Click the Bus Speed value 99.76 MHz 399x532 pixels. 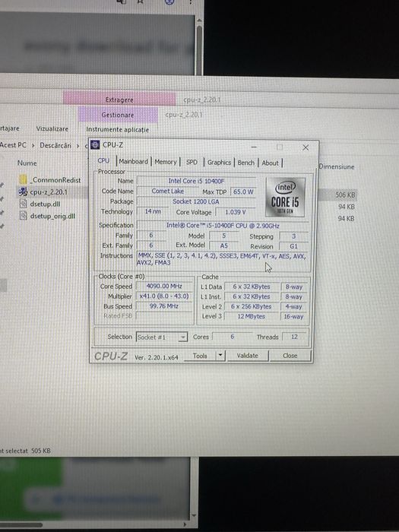(164, 306)
